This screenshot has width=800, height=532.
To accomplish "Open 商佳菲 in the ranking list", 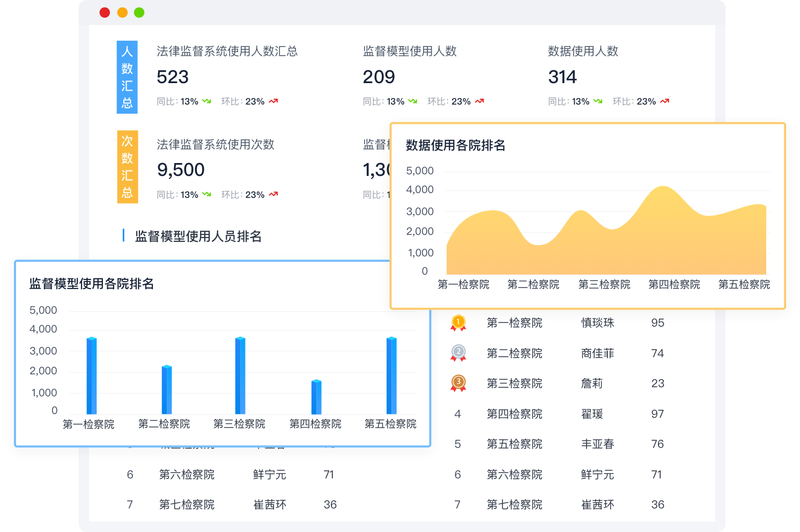I will coord(597,353).
